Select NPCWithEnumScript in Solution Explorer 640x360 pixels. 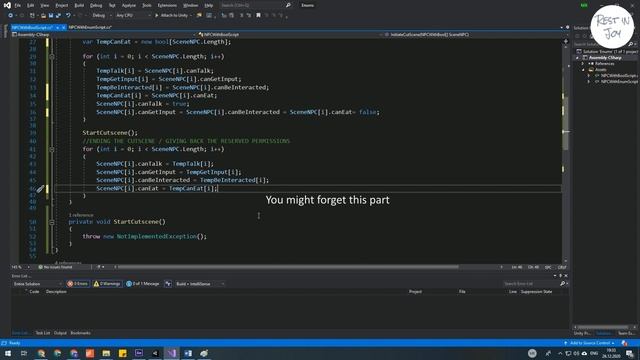point(618,82)
